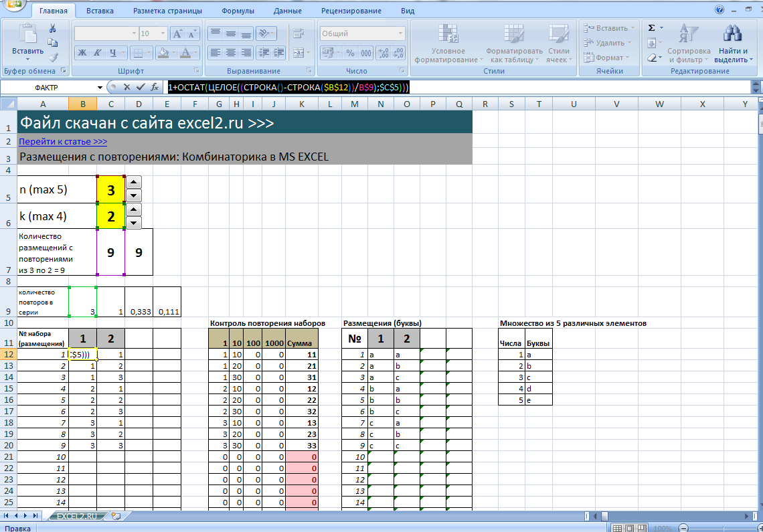Click the decrease indent icon
Viewport: 763px width, 532px height.
(x=264, y=53)
